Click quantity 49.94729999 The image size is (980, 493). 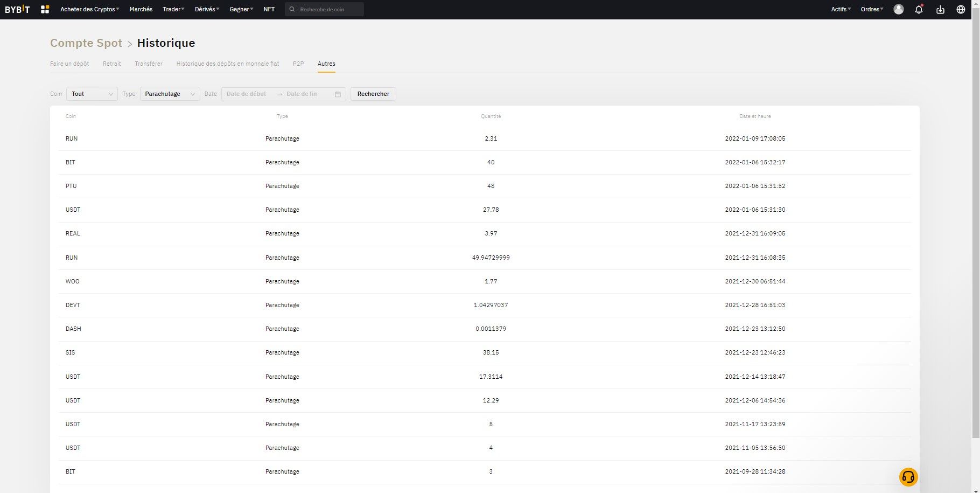point(491,258)
